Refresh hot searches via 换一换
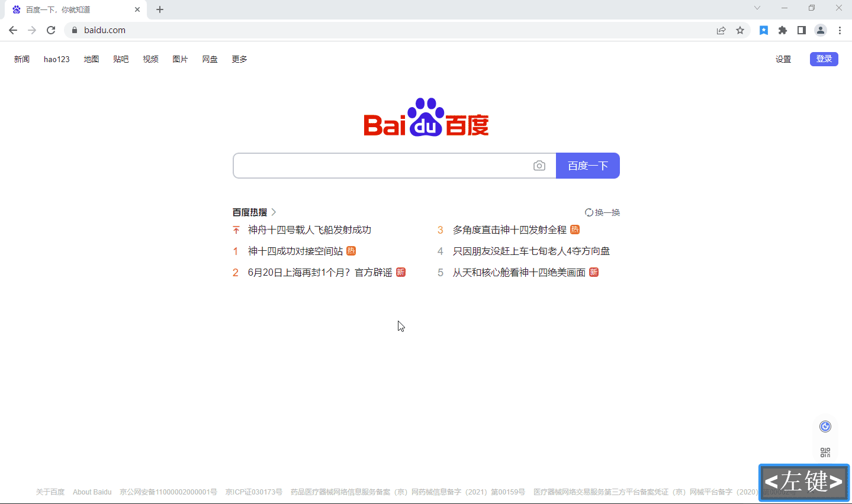The height and width of the screenshot is (504, 852). click(x=602, y=212)
